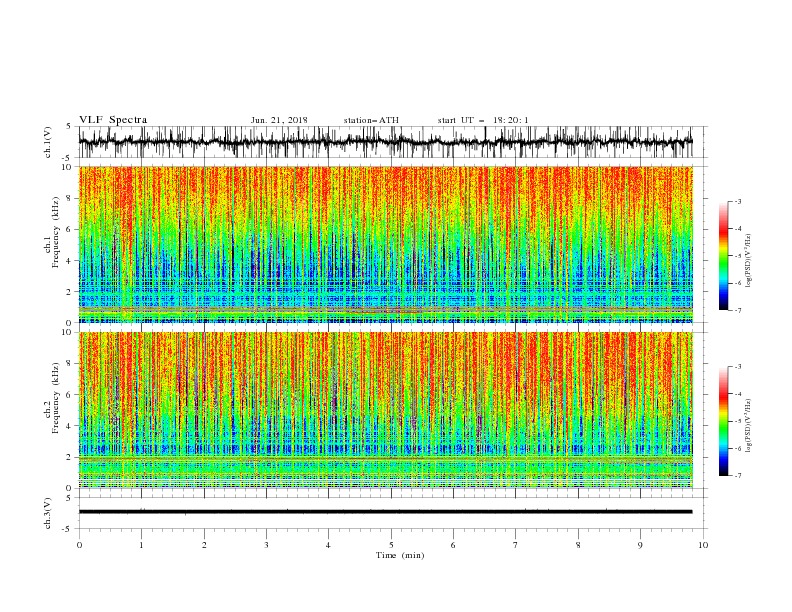The height and width of the screenshot is (612, 792).
Task: Click the upper color bar's "log(PSD)(V²/Hz)" label
Action: tap(749, 261)
